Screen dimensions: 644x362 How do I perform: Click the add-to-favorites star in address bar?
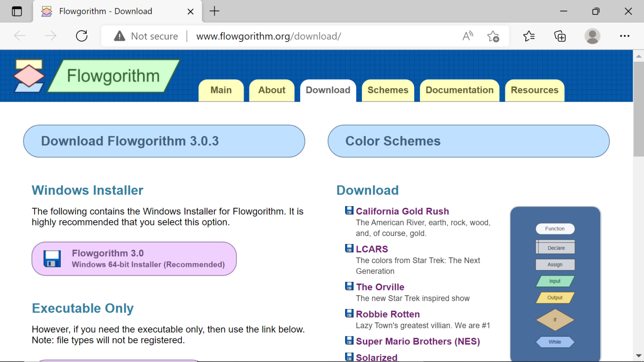coord(493,36)
